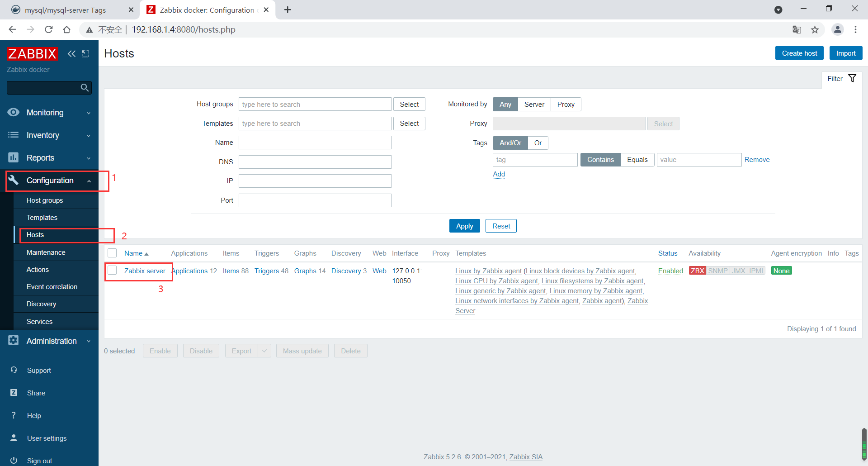Screen dimensions: 868x466
Task: Click the Create host button
Action: [x=799, y=52]
